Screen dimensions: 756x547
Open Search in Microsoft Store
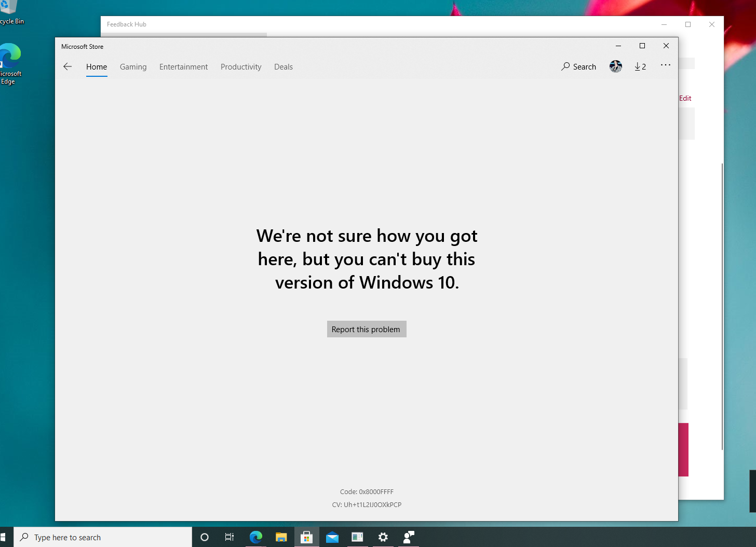[x=578, y=66]
